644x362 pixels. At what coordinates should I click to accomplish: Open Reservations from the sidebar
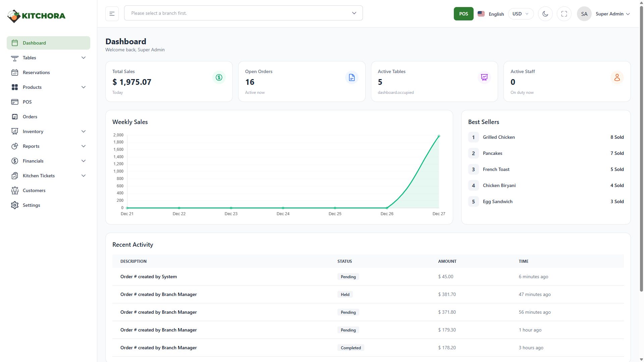(x=36, y=72)
